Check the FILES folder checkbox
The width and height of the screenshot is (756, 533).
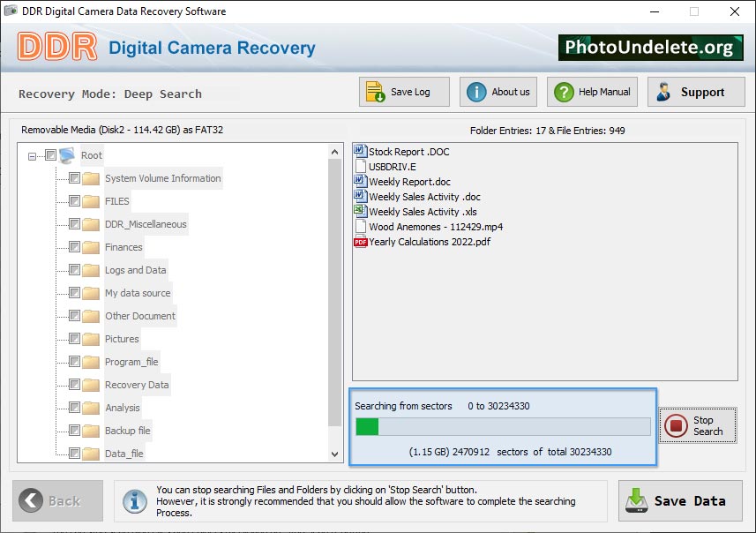coord(74,200)
